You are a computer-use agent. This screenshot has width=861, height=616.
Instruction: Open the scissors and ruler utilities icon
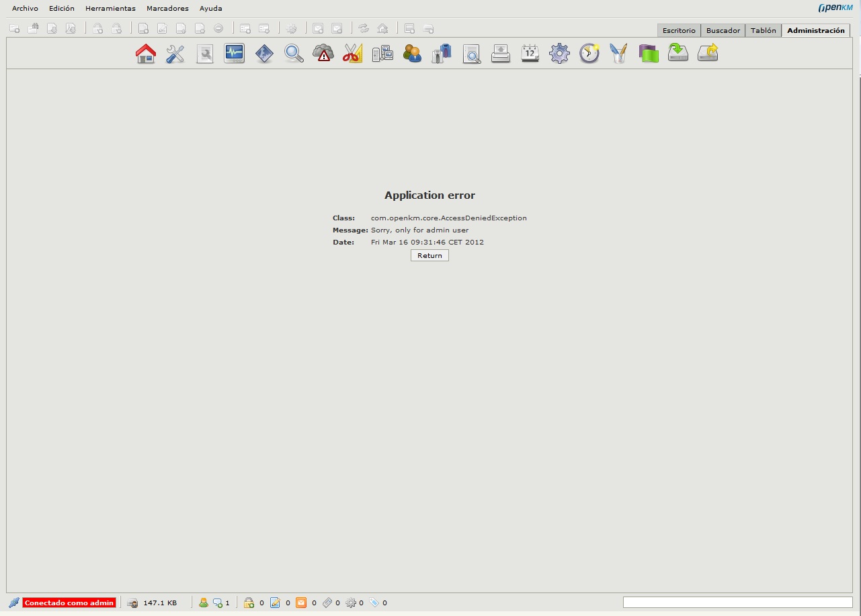click(x=353, y=53)
